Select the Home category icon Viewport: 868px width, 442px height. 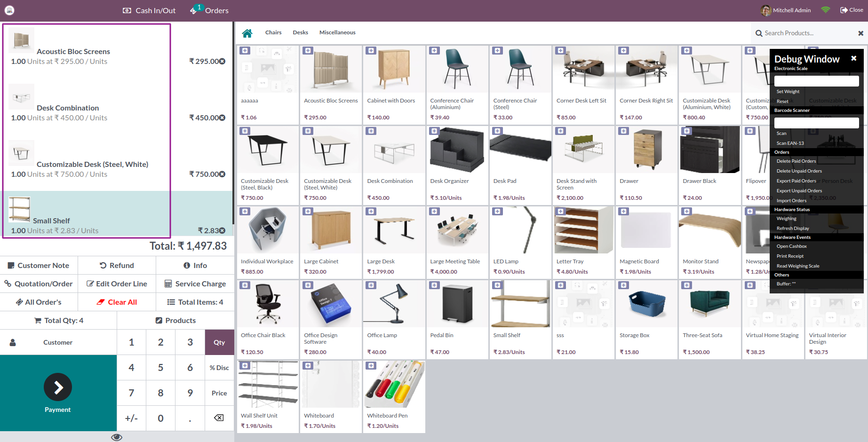pyautogui.click(x=247, y=32)
